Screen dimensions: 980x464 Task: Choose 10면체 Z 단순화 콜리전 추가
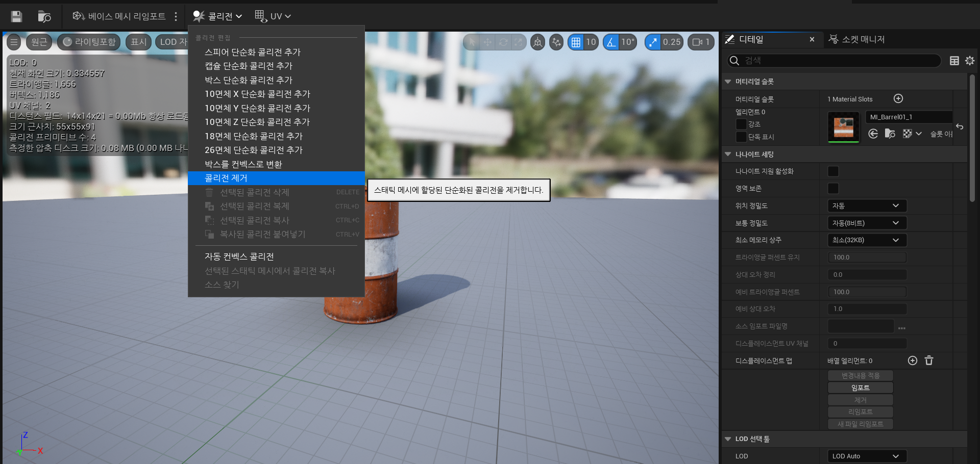276,122
